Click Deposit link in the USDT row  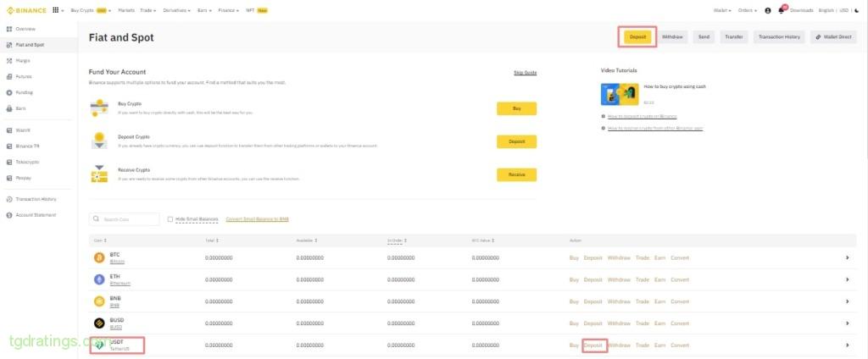point(593,345)
